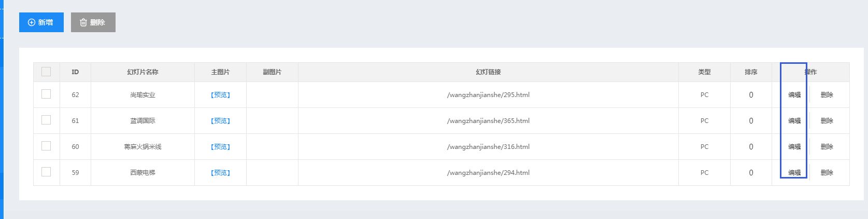Open the 预览 preview link for 尚瑜实业
Image resolution: width=868 pixels, height=219 pixels.
point(220,95)
